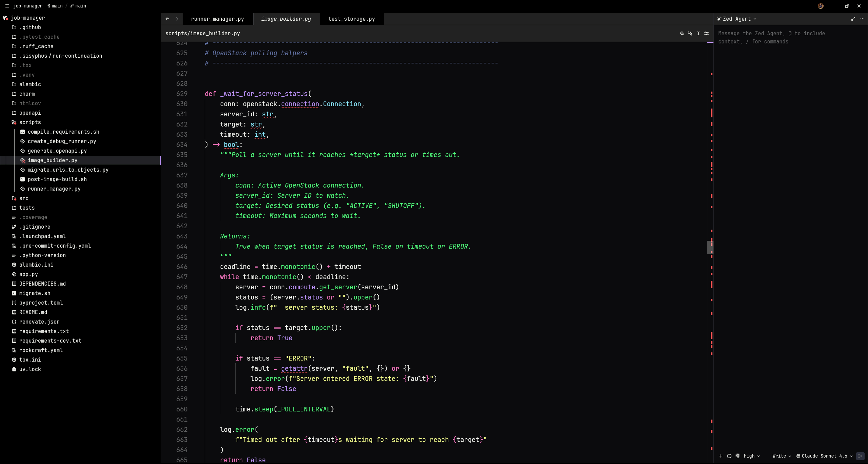This screenshot has height=464, width=868.
Task: Send the message with the arrow button
Action: pos(860,456)
